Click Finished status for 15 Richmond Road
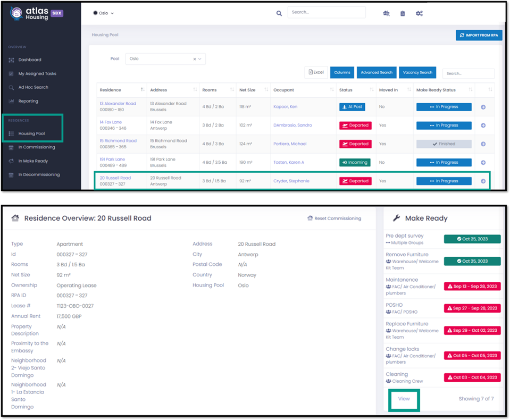 [444, 144]
